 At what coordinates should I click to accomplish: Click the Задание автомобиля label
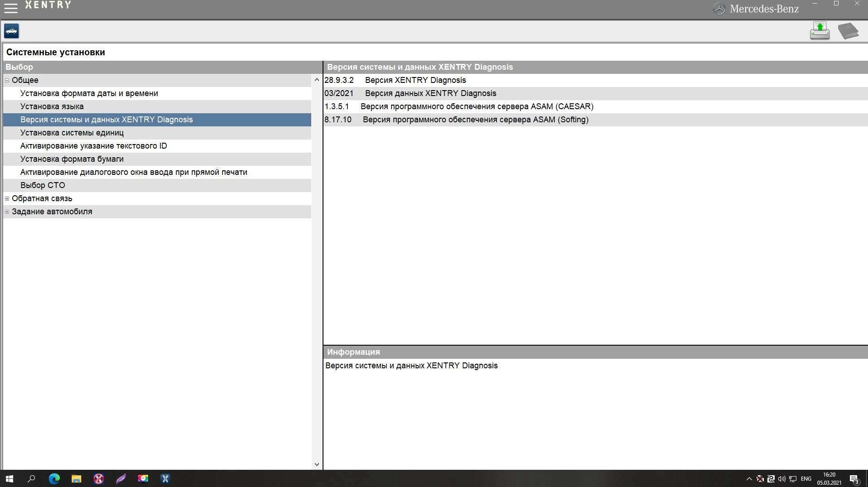pos(52,212)
